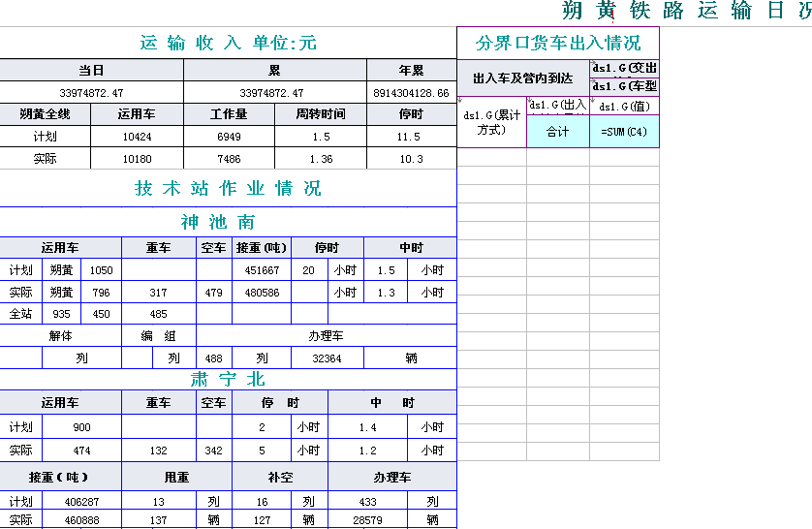Select the 1050 planned 朔黄 cell

(101, 269)
